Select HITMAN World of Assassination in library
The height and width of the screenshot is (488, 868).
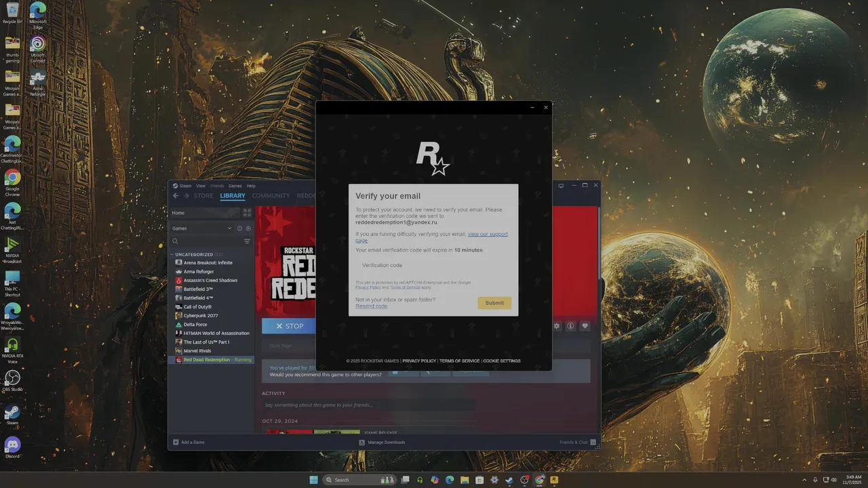click(x=211, y=333)
